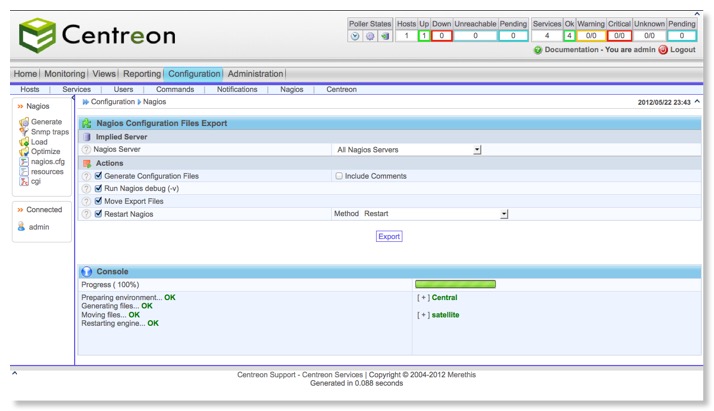Go to the Nagios submenu
The image size is (714, 411).
[291, 90]
